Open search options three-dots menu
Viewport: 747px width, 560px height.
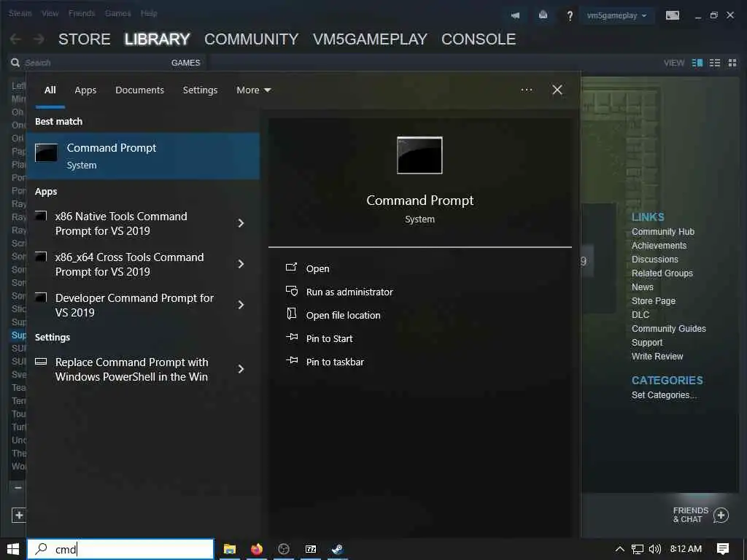527,90
